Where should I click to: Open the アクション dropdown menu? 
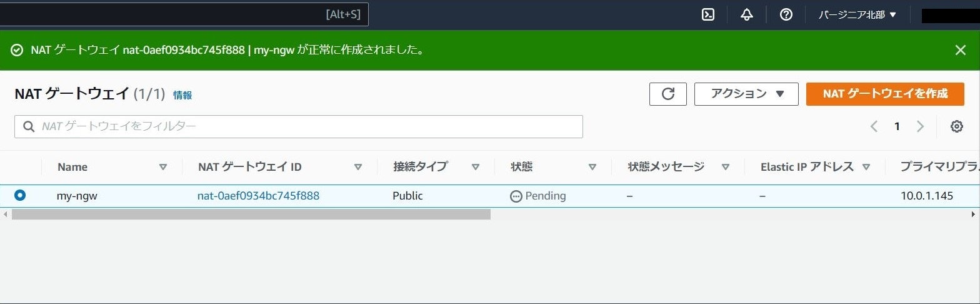tap(746, 94)
